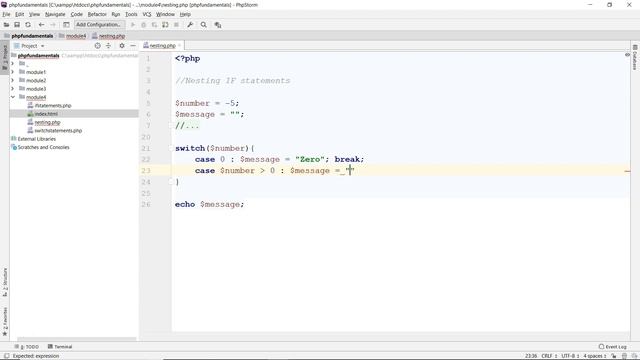Screen dimensions: 640x360
Task: Expand the folded code block on line 7
Action: (172, 126)
